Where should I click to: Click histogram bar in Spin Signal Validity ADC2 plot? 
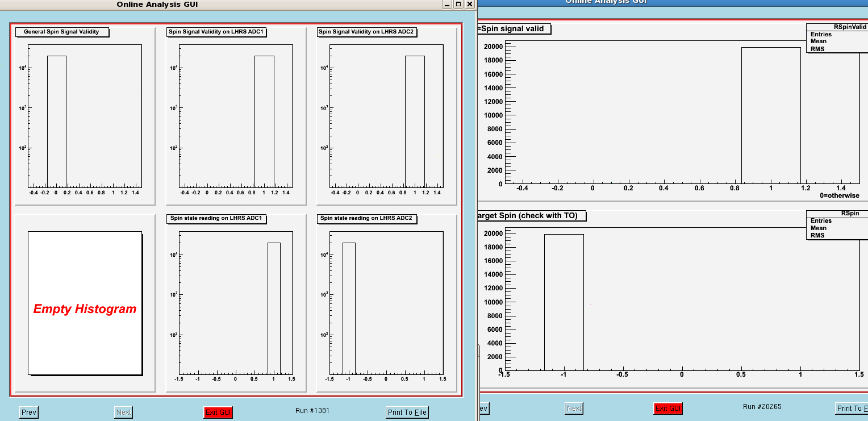pyautogui.click(x=415, y=122)
